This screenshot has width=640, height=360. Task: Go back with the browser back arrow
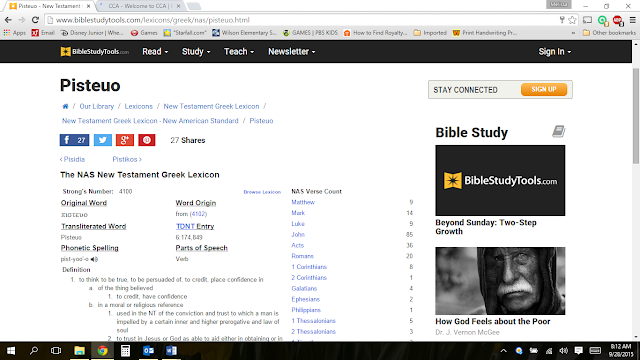click(8, 20)
